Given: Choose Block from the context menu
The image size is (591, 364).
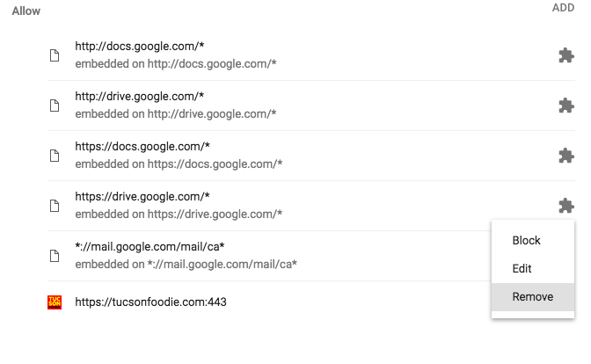Looking at the screenshot, I should [526, 241].
